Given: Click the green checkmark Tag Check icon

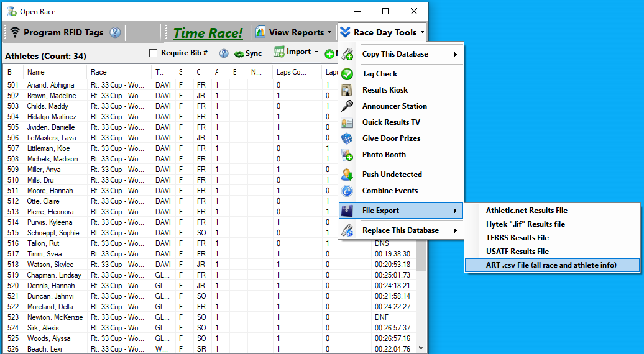Looking at the screenshot, I should [x=347, y=74].
